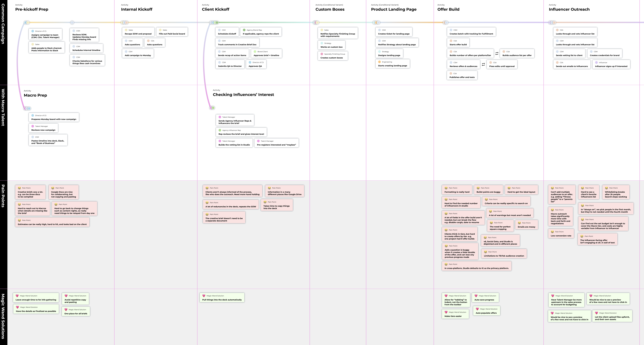Click heart icon on One place for all briefs
The height and width of the screenshot is (345, 644).
pos(66,309)
